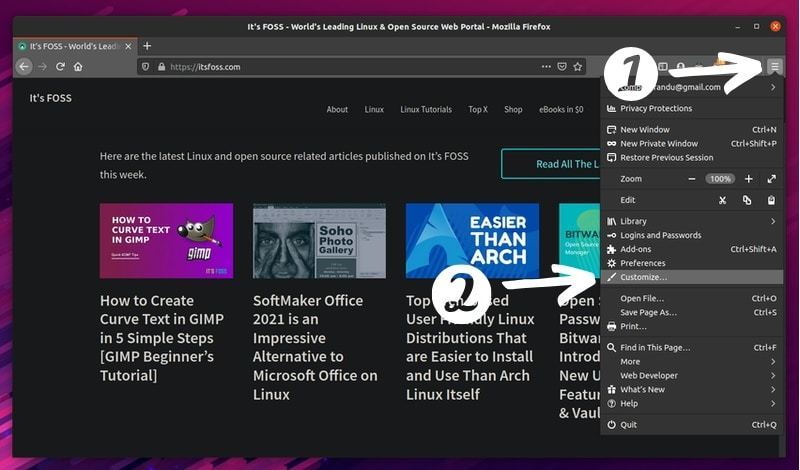Select Restore Previous Session
Viewport: 800px width, 470px height.
click(x=692, y=157)
